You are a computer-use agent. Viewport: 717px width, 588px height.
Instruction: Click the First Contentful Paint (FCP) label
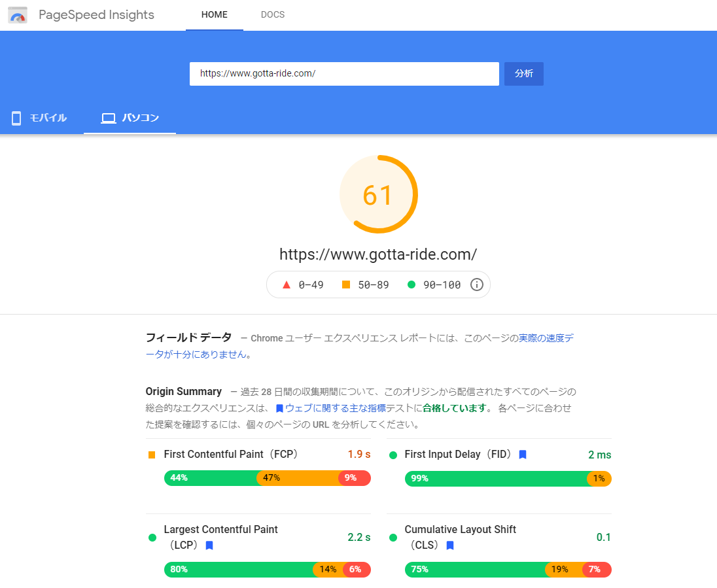(231, 455)
